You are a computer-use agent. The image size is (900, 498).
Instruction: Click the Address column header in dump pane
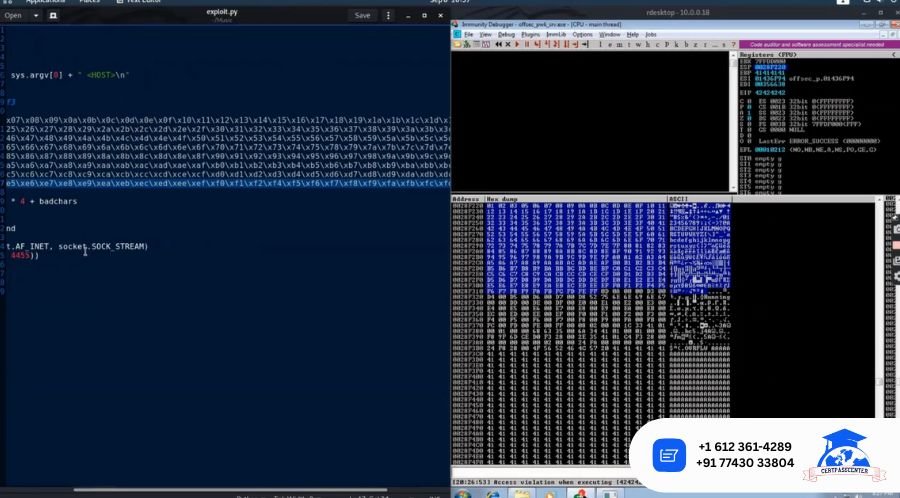467,199
